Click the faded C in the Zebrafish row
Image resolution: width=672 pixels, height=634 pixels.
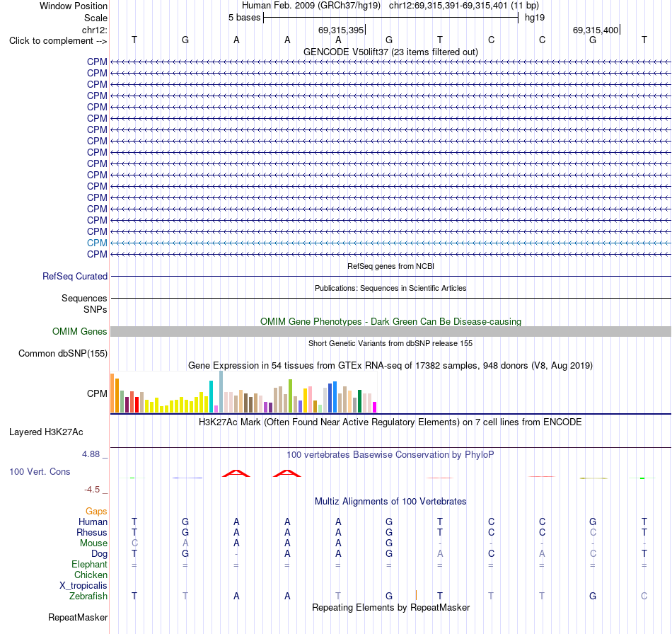pos(644,596)
